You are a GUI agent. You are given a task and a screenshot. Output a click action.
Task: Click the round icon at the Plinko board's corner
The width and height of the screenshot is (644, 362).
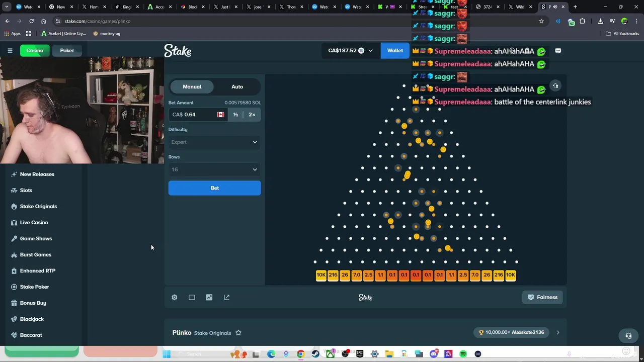pos(555,86)
